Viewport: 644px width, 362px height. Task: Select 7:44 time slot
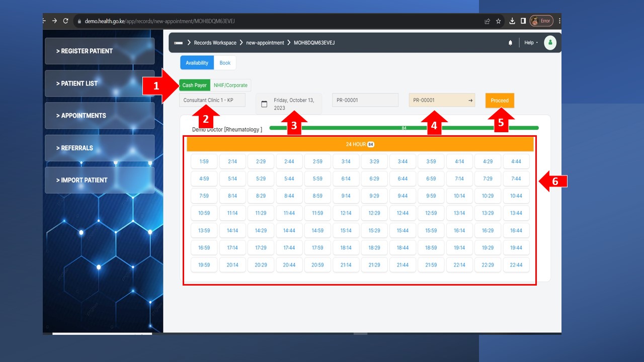point(516,178)
